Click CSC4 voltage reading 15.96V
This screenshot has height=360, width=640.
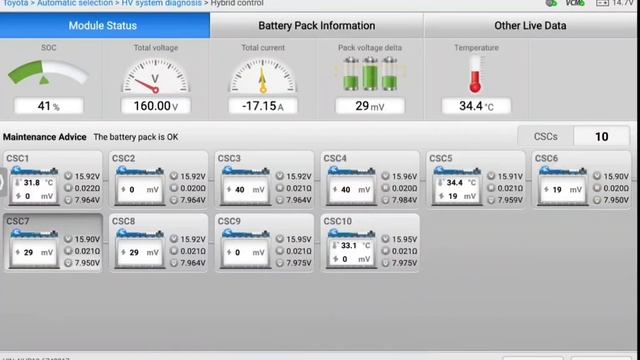(x=404, y=176)
